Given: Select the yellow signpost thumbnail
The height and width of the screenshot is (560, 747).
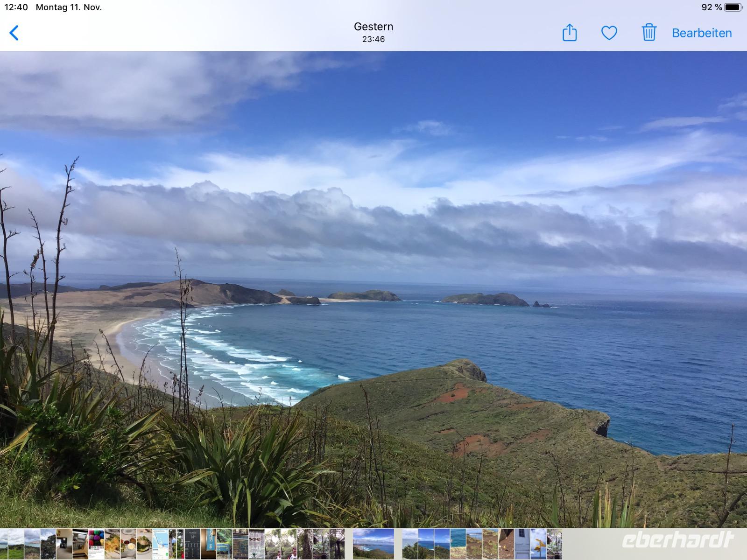Looking at the screenshot, I should [x=538, y=544].
